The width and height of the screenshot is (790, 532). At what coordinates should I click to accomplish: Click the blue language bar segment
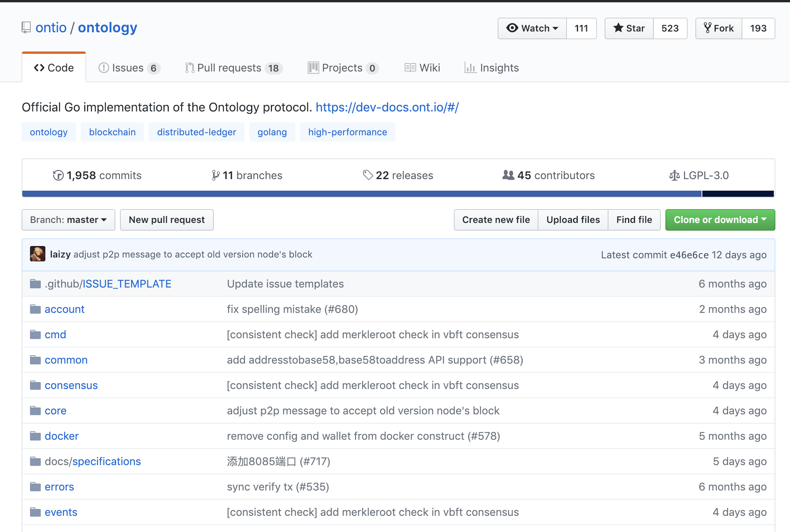(362, 194)
